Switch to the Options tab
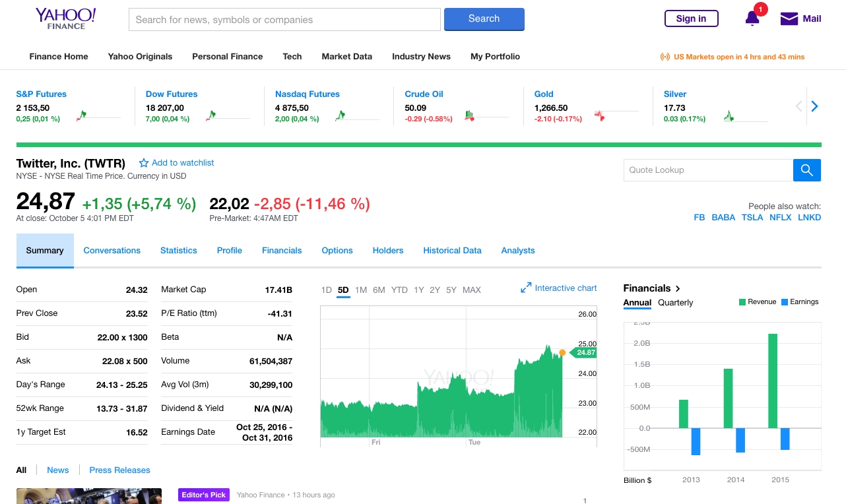The image size is (846, 504). 337,251
